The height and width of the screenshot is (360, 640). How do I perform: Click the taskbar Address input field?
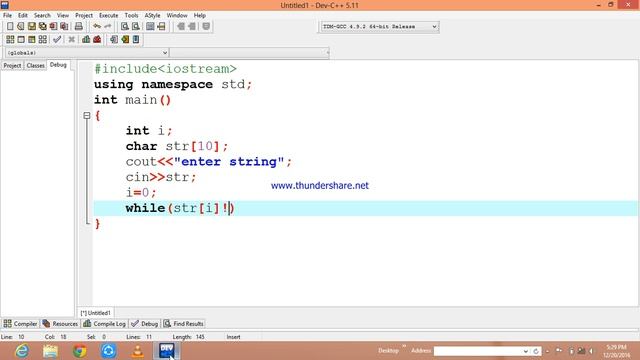[x=478, y=351]
